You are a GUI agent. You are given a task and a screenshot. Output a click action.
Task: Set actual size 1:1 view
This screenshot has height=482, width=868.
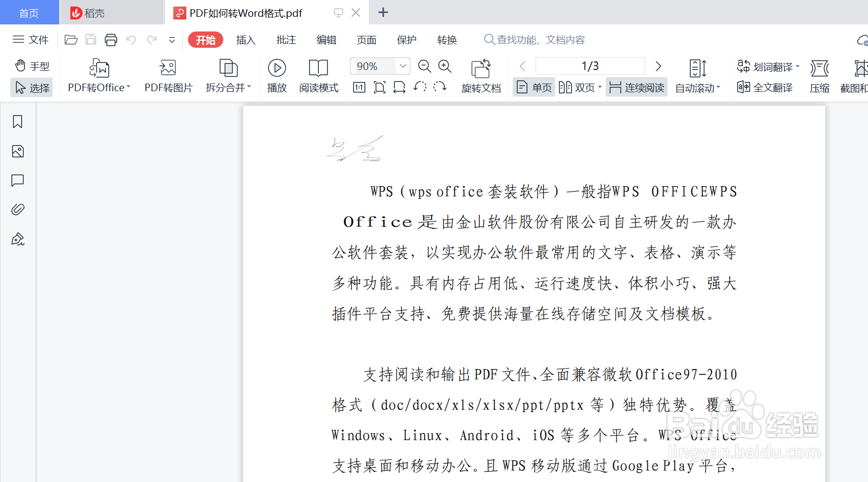point(359,87)
